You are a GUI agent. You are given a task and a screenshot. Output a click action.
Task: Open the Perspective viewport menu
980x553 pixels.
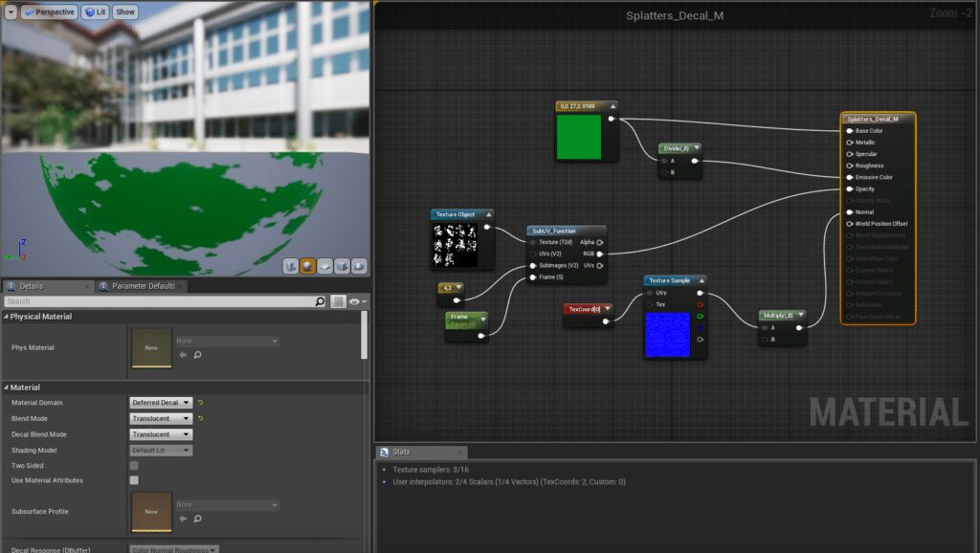click(x=50, y=11)
